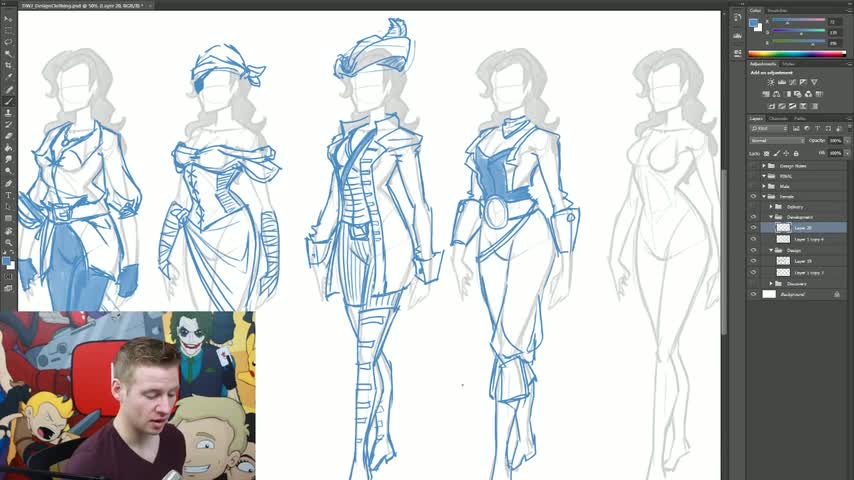This screenshot has width=854, height=480.
Task: Add a Color Balance adjustment
Action: point(777,94)
